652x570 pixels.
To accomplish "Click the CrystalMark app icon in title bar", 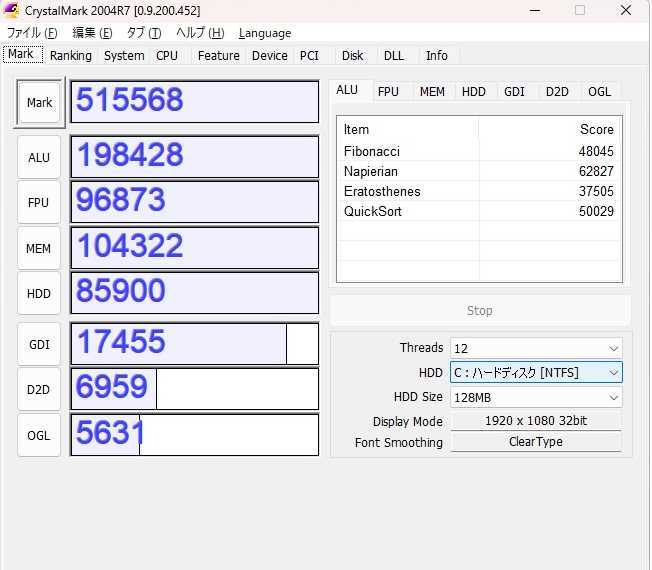I will click(x=12, y=10).
